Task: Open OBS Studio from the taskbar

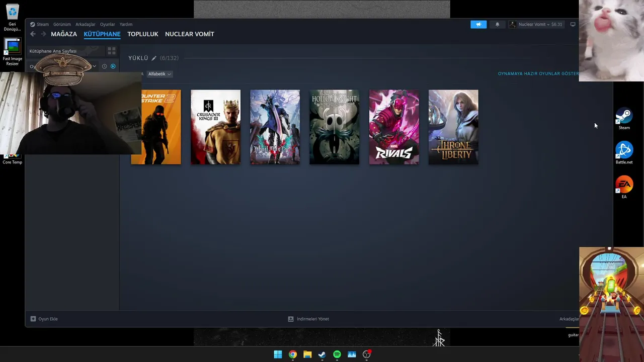Action: pos(367,354)
